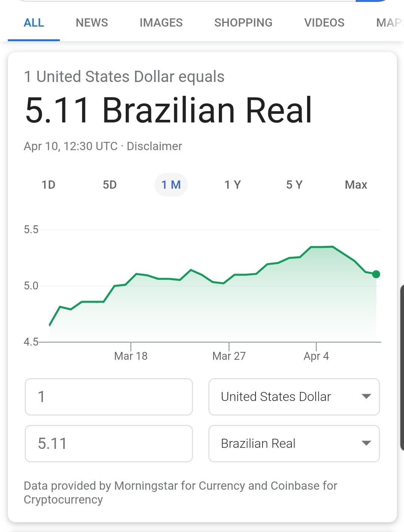Switch to the NEWS tab

(x=92, y=23)
